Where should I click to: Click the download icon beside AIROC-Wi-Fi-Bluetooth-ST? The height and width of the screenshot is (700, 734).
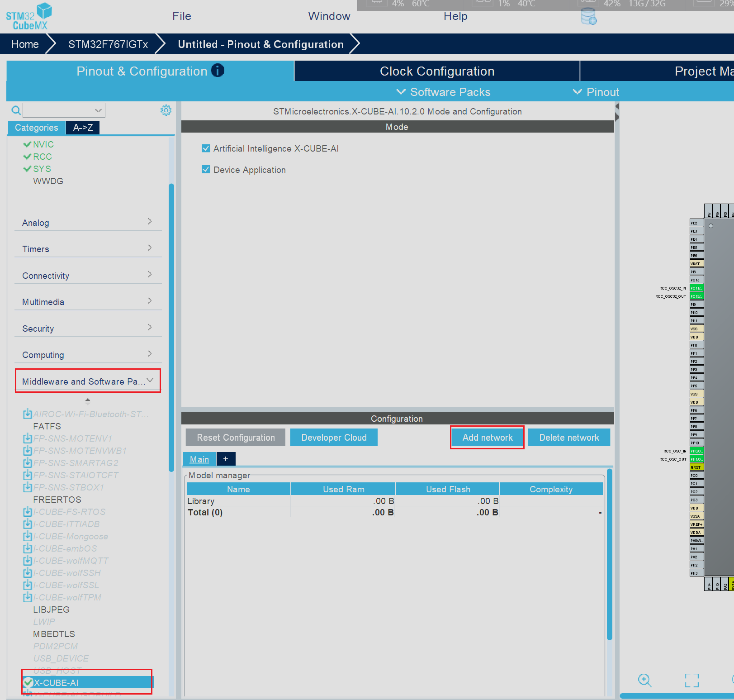(28, 414)
